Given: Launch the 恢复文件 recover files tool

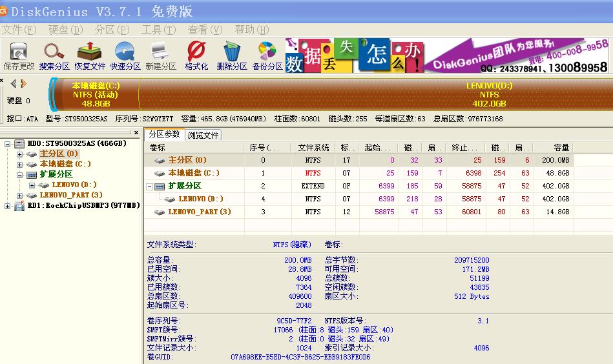Looking at the screenshot, I should pos(90,56).
